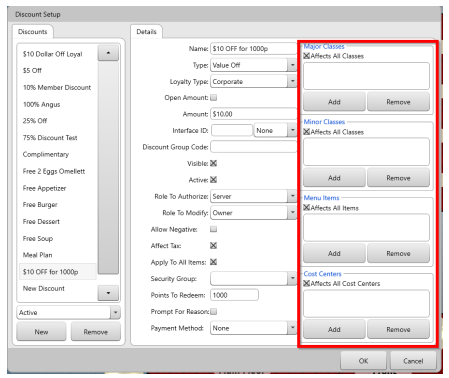Open the Role To Authorize dropdown
This screenshot has width=449, height=378.
click(x=253, y=197)
